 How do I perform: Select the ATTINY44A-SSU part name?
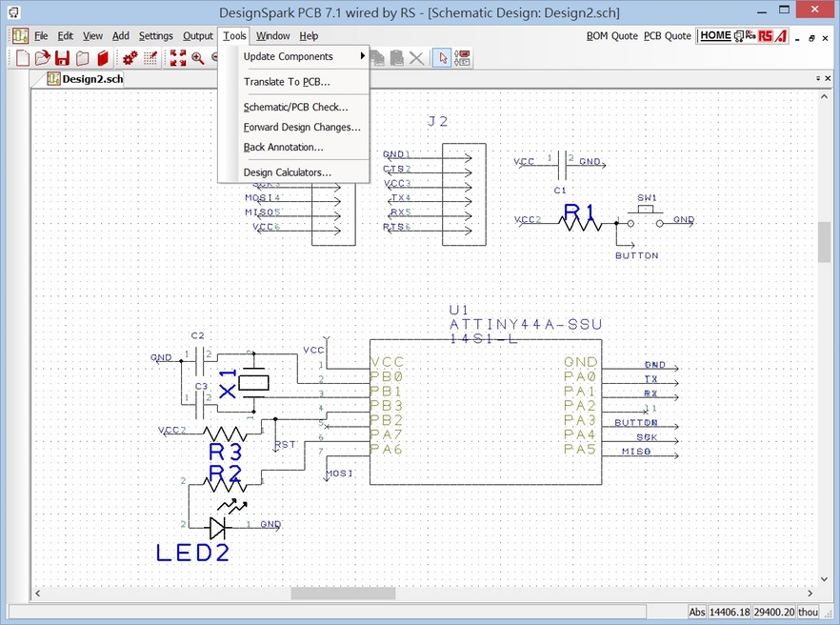point(526,324)
